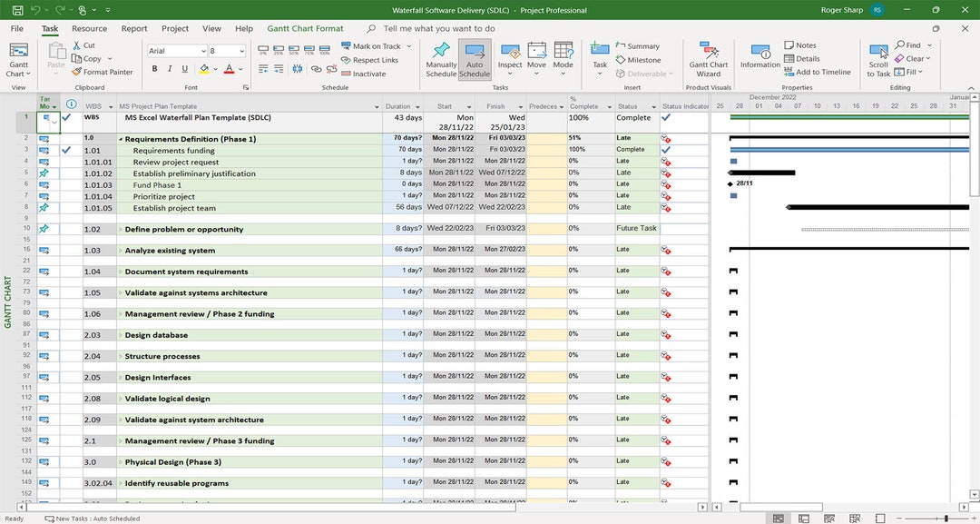Toggle bold formatting
The height and width of the screenshot is (524, 980).
155,68
